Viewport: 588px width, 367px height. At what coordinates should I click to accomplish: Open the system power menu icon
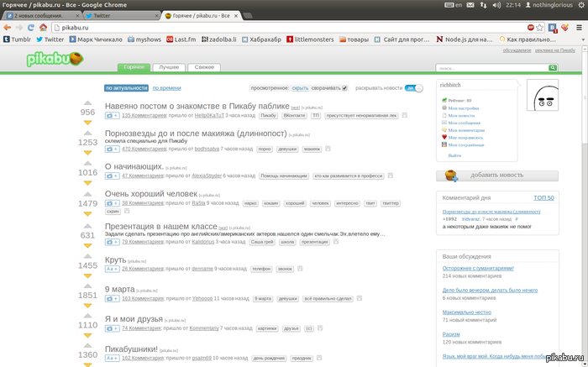click(578, 4)
